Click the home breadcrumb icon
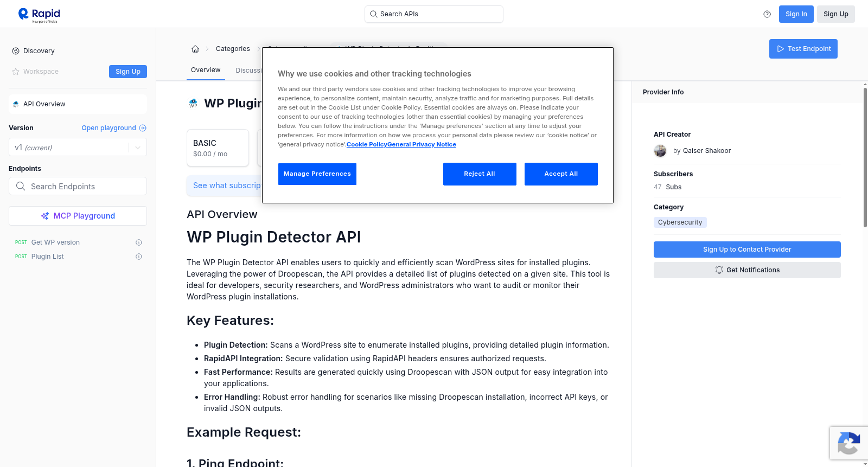 tap(195, 49)
